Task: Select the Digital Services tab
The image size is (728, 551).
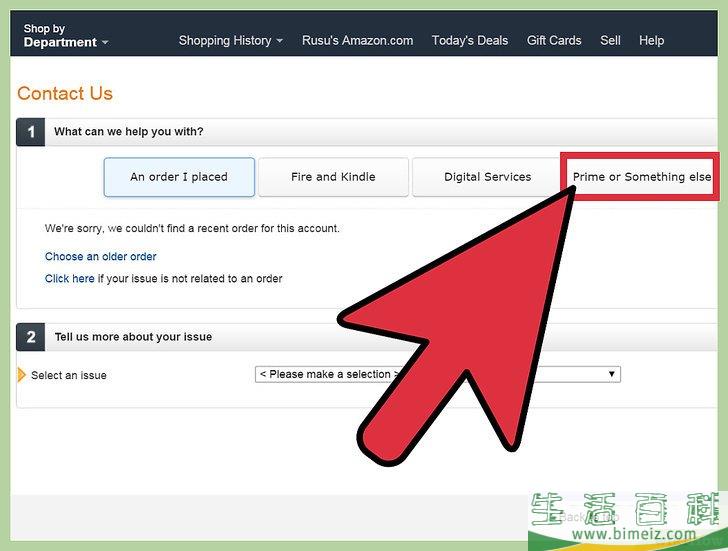Action: pos(488,177)
